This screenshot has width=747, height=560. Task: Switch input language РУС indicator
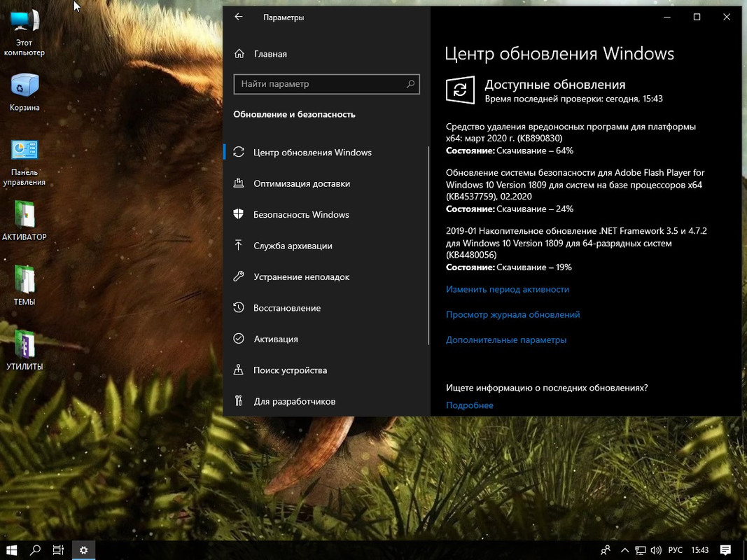pos(675,550)
